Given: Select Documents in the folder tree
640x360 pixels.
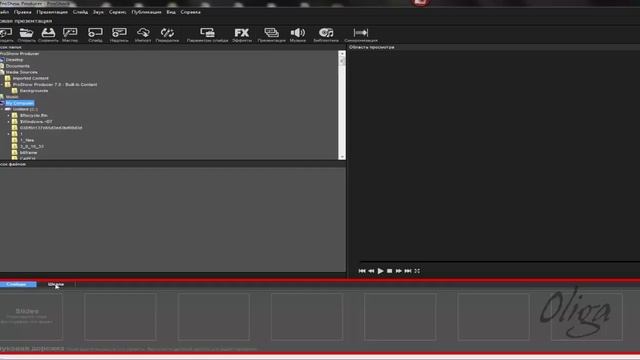Looking at the screenshot, I should point(18,66).
